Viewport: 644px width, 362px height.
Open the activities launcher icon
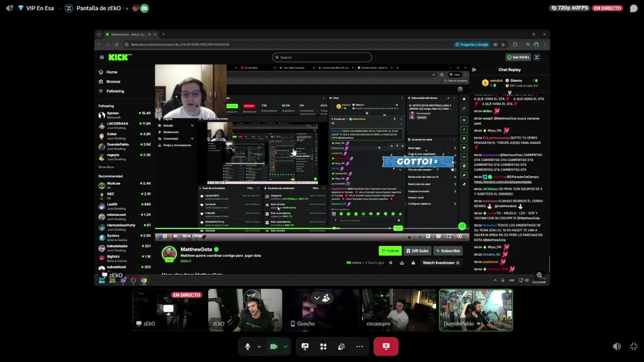[324, 346]
